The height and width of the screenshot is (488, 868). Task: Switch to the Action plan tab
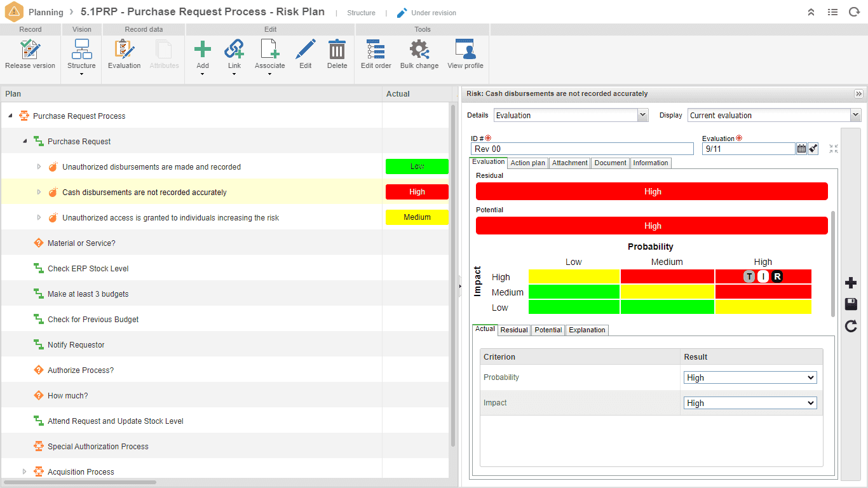[x=528, y=163]
